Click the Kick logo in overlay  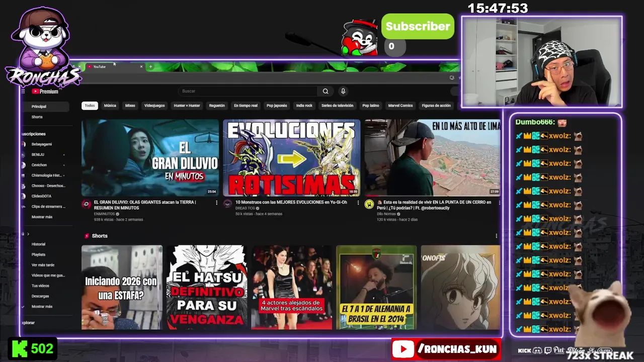(20, 349)
